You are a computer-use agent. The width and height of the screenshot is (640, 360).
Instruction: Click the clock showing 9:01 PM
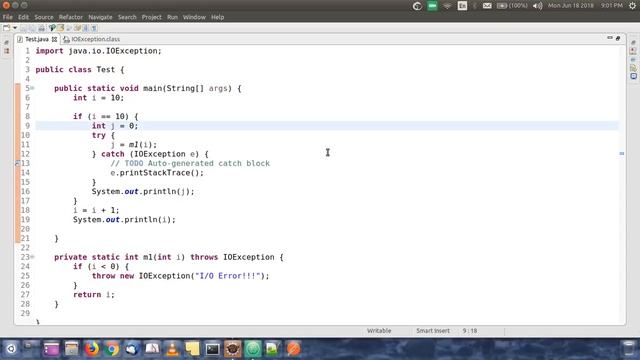611,6
